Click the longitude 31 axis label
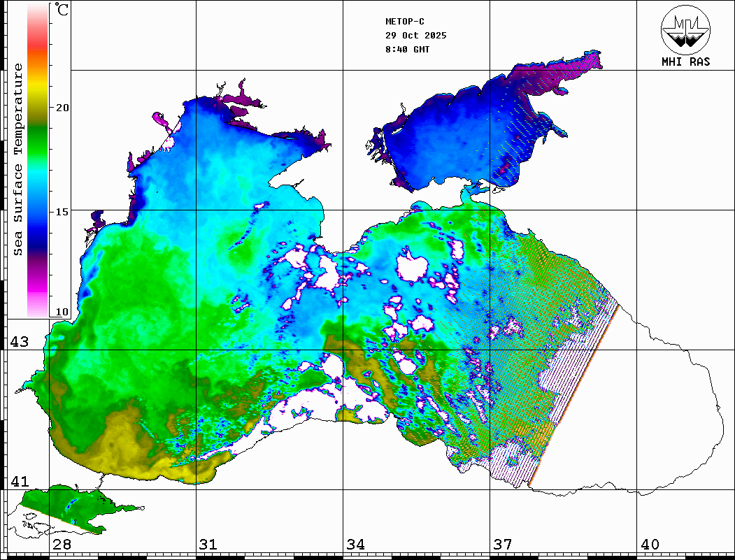 208,545
